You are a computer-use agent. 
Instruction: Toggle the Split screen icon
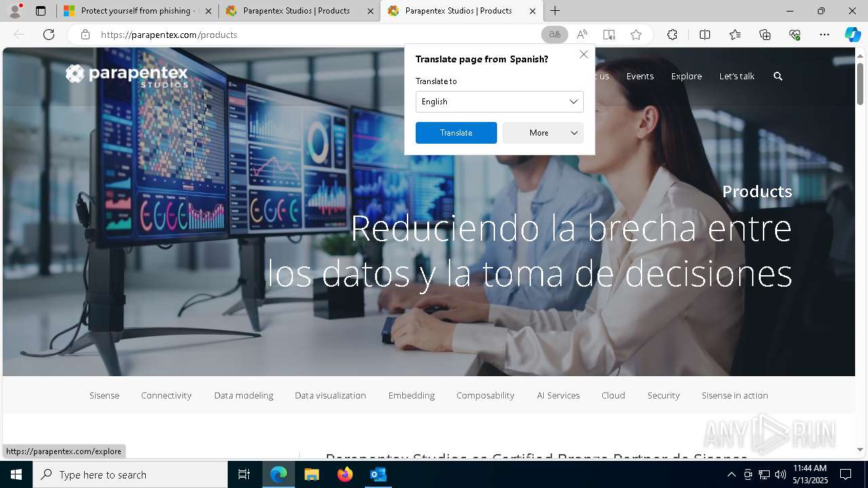[705, 35]
